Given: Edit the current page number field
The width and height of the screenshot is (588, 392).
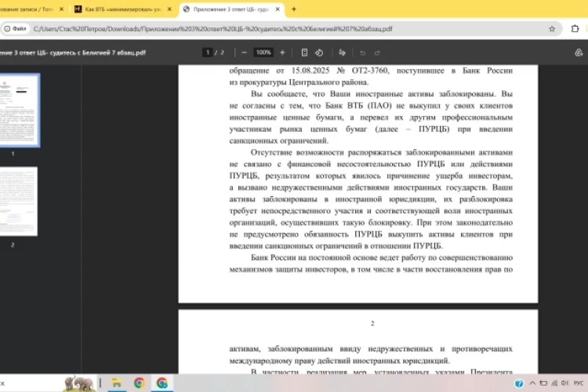Looking at the screenshot, I should point(208,53).
